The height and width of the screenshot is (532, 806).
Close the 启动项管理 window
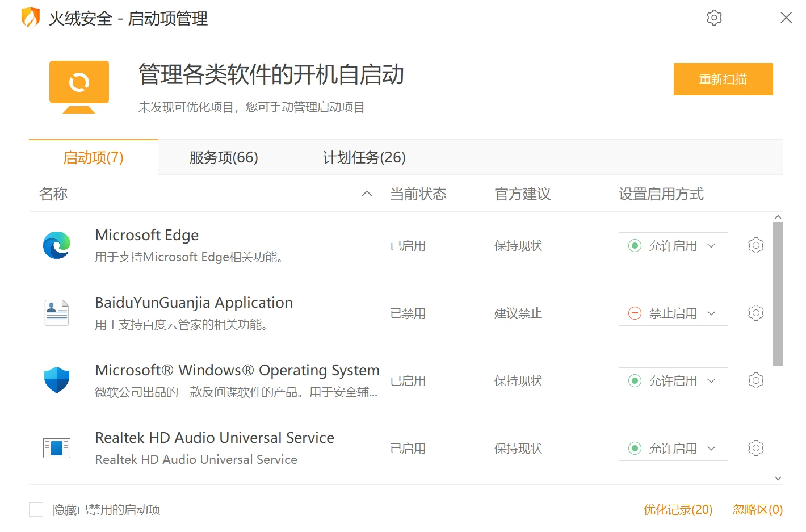(786, 18)
